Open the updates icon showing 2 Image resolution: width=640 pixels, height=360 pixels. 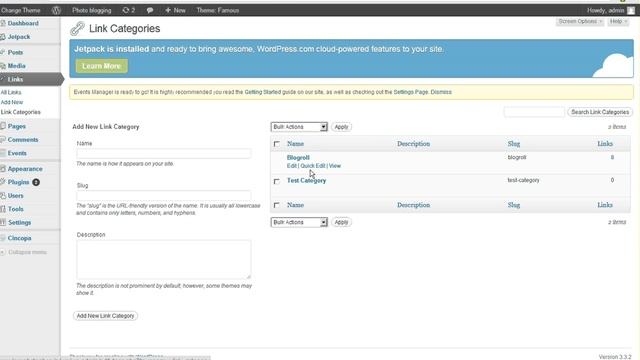tap(129, 10)
